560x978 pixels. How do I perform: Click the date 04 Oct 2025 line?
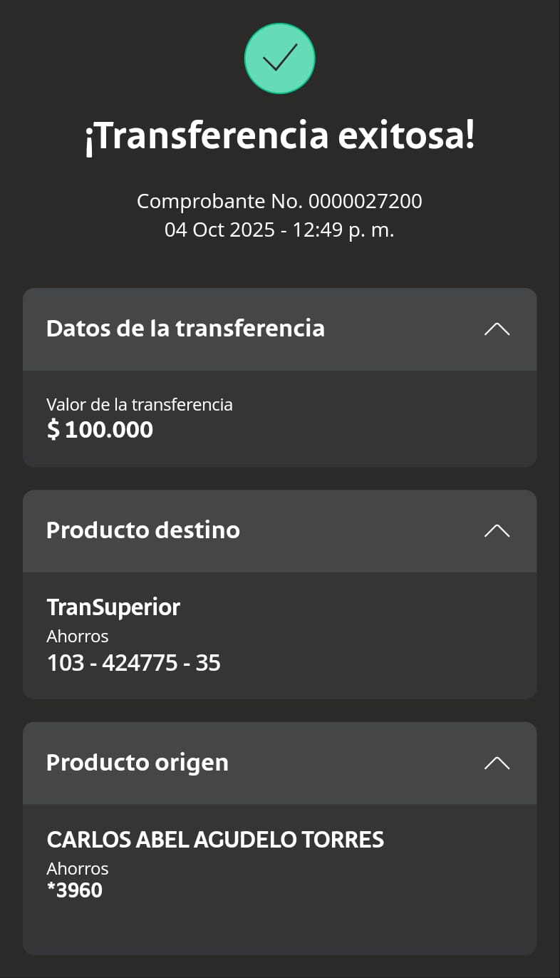coord(219,230)
